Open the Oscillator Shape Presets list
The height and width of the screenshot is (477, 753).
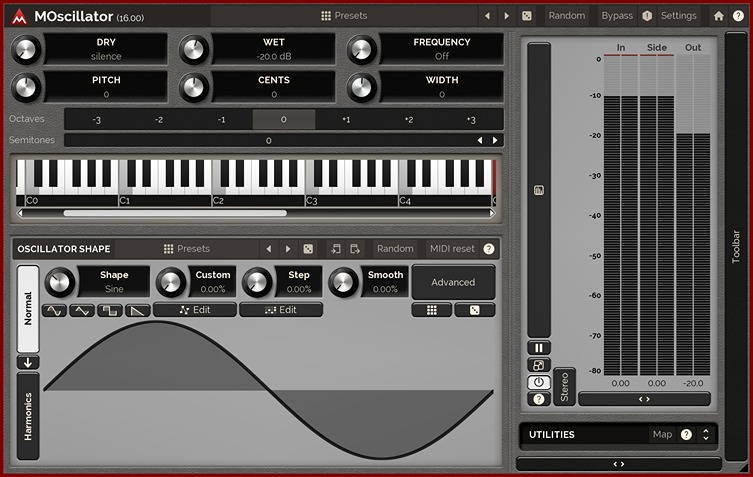(187, 249)
